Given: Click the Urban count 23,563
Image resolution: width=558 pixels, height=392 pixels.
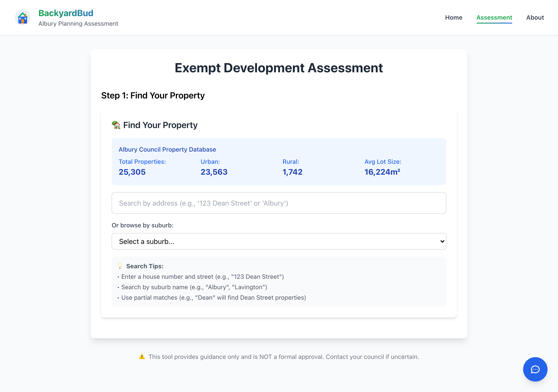Looking at the screenshot, I should tap(214, 172).
